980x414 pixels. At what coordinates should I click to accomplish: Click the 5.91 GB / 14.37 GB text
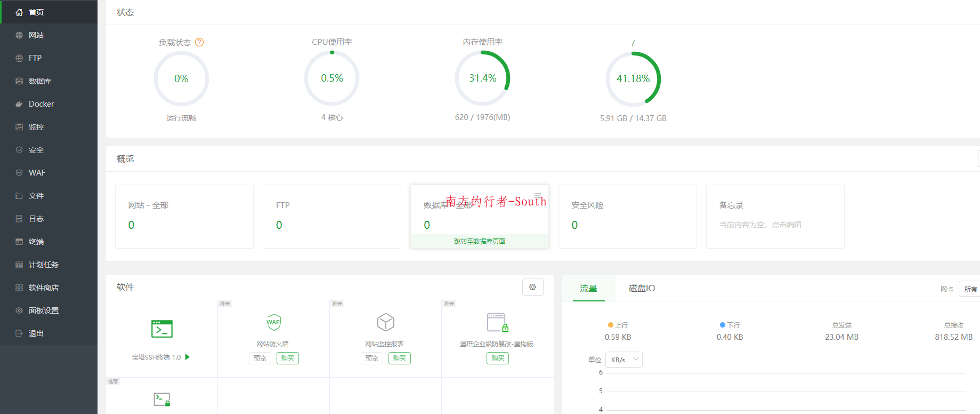coord(633,118)
